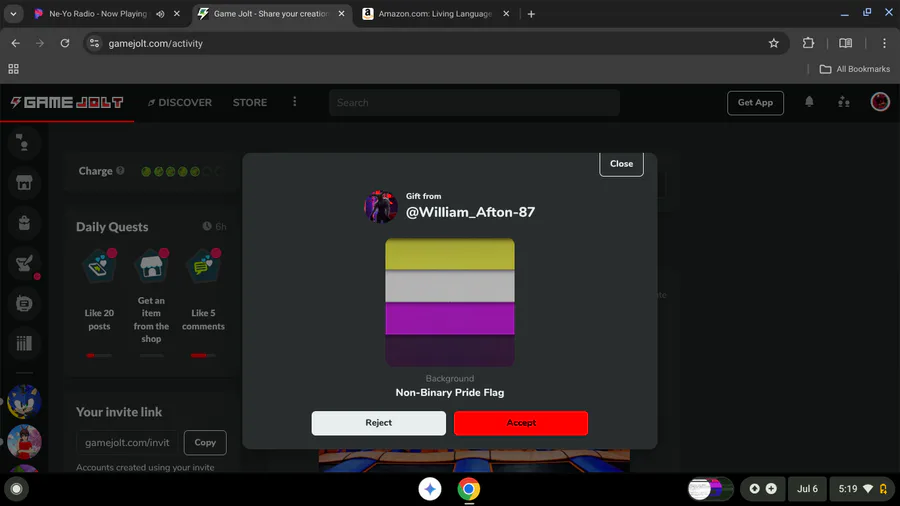Image resolution: width=900 pixels, height=506 pixels.
Task: Open the Discover page
Action: (180, 102)
